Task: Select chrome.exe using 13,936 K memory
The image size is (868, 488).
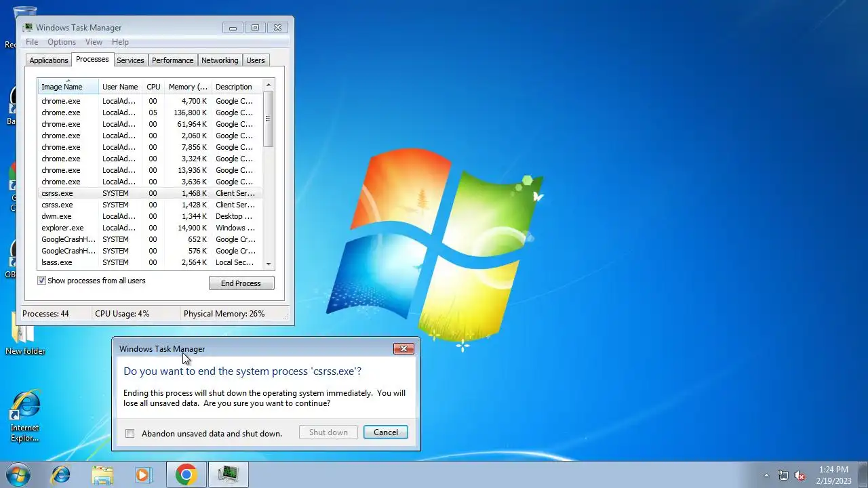Action: coord(150,170)
